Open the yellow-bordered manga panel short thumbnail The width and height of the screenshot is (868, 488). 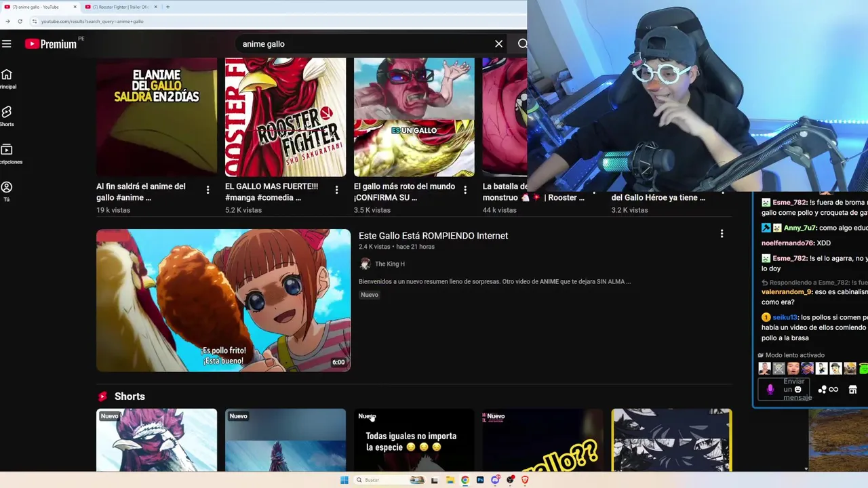(671, 440)
